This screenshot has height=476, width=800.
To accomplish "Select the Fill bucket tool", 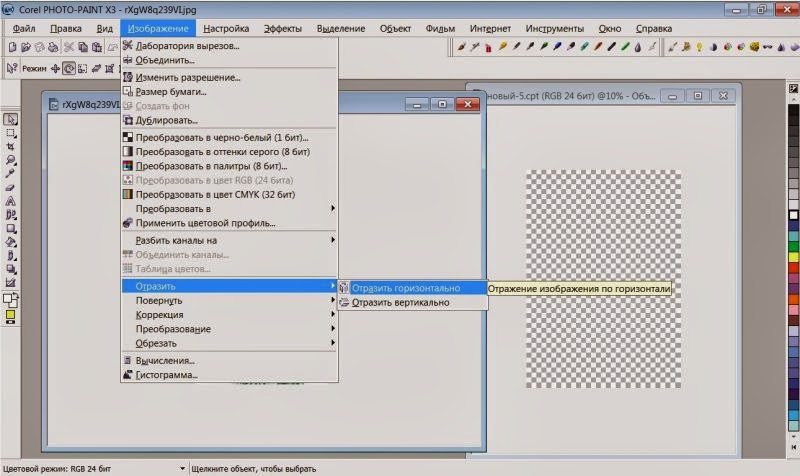I will point(11,242).
